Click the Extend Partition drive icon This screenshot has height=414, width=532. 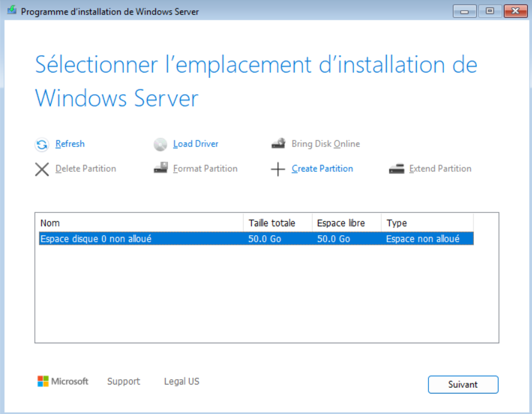[396, 169]
